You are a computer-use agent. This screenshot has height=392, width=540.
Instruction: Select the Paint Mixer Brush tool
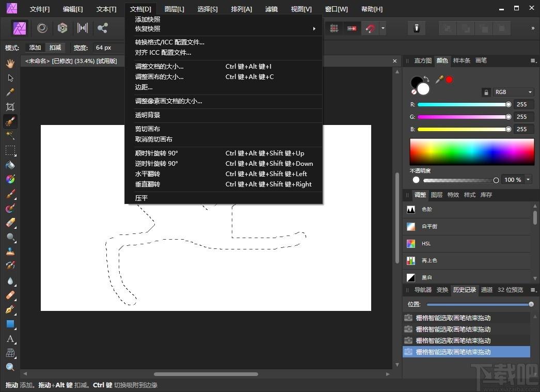point(10,209)
